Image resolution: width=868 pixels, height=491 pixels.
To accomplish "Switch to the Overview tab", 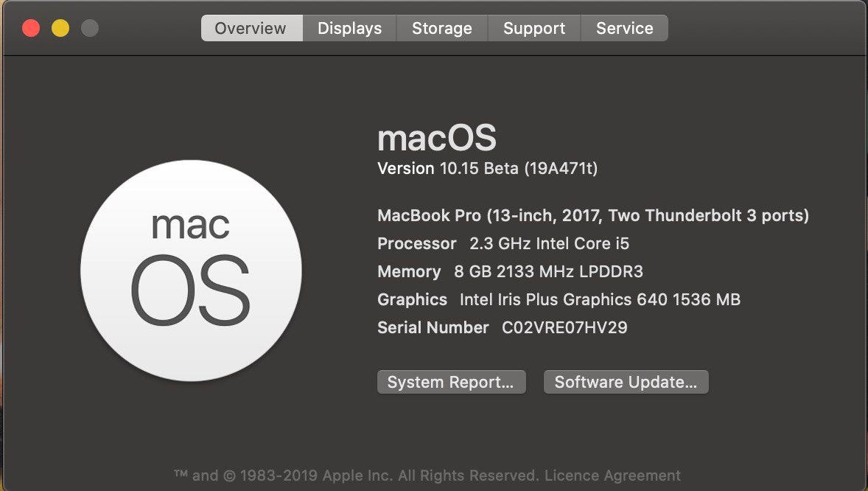I will 251,29.
